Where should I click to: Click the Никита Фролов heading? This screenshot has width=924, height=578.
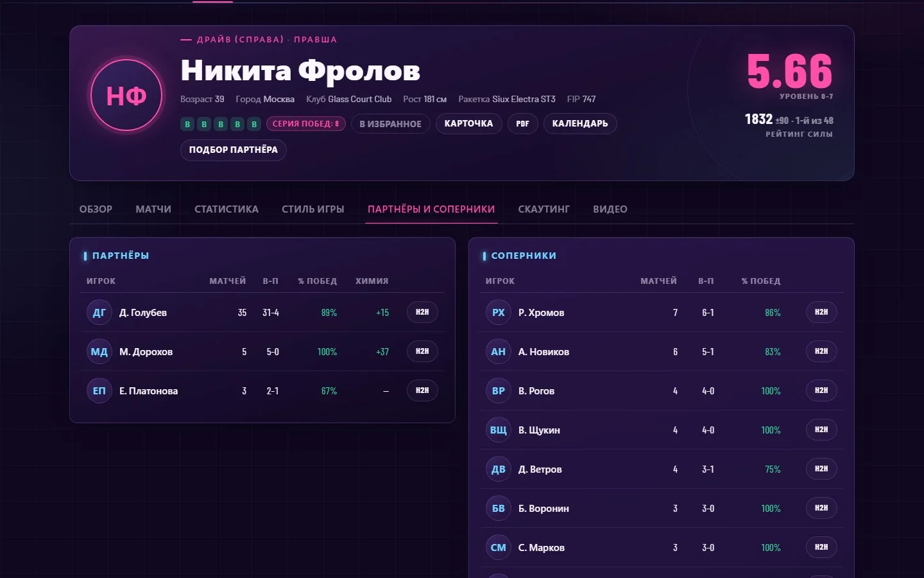click(300, 70)
